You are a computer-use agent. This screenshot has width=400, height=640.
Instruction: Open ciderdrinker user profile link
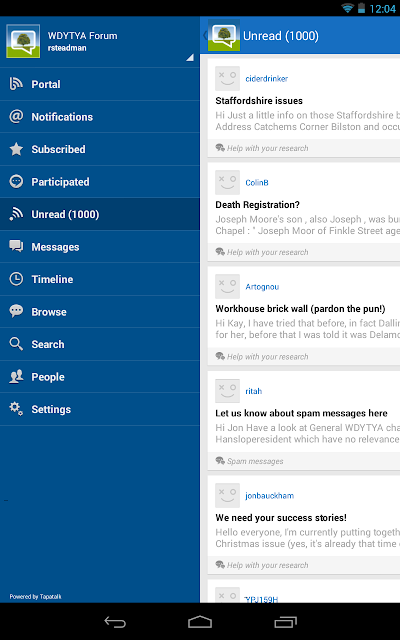[x=267, y=79]
